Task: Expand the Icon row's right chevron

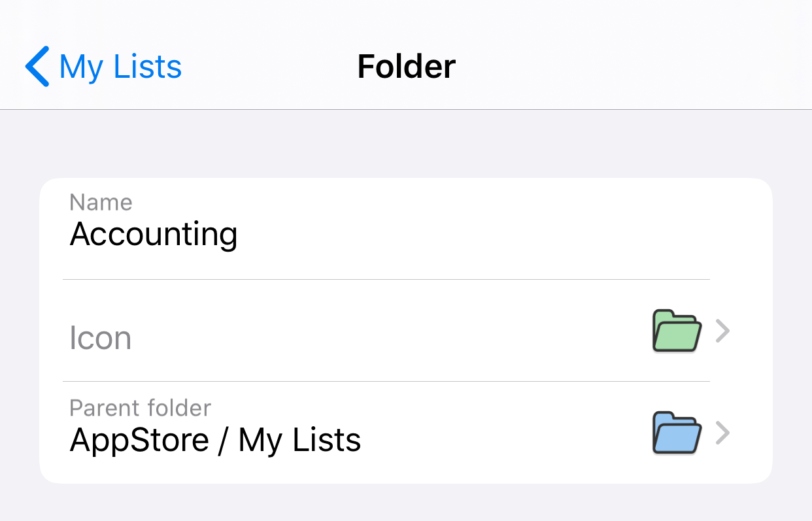Action: pos(722,331)
